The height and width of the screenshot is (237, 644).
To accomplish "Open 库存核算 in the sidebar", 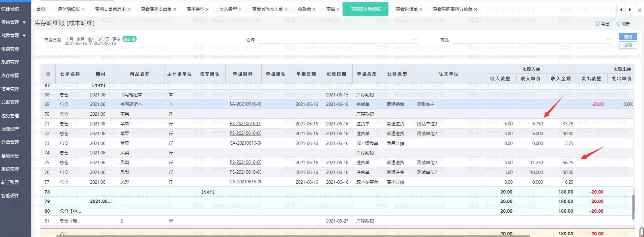I will [10, 76].
